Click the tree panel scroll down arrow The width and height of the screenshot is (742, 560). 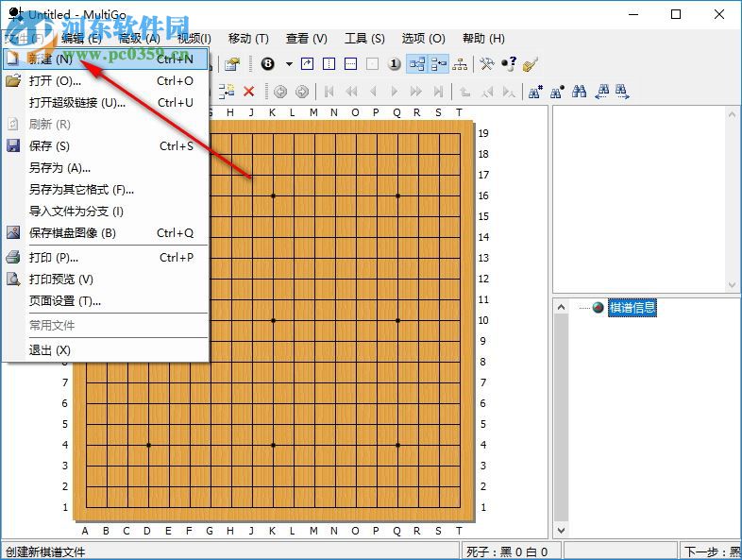(561, 530)
